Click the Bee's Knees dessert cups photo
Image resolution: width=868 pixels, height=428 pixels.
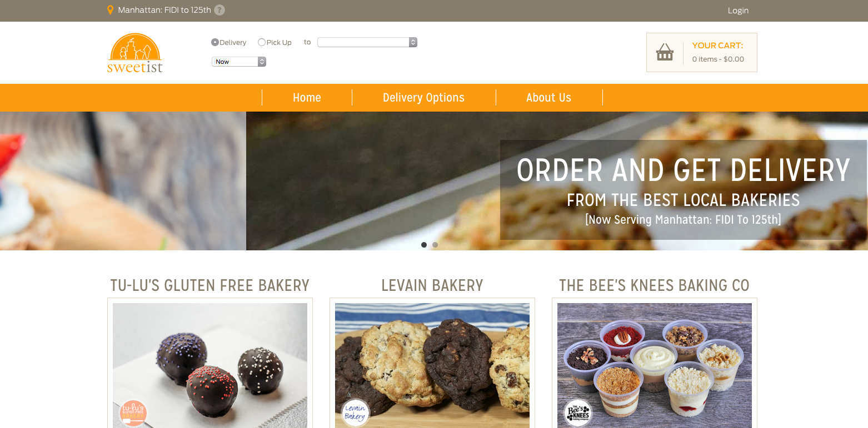[x=655, y=365]
